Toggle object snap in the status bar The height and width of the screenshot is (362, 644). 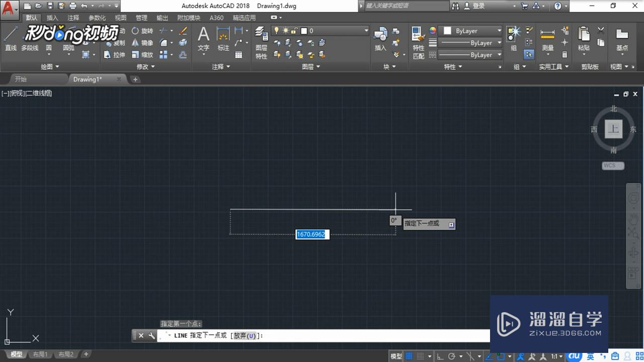(469, 355)
